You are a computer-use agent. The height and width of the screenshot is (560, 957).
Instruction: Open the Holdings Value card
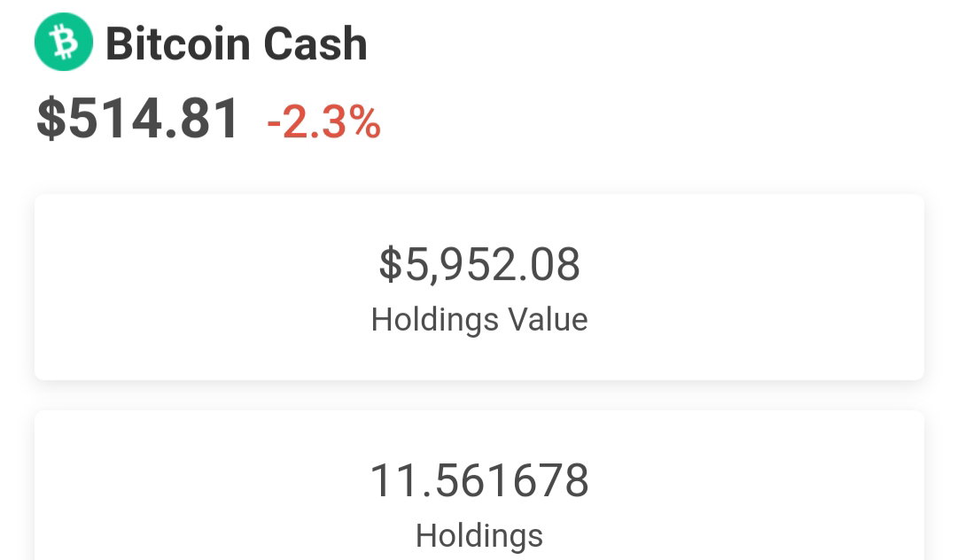479,287
